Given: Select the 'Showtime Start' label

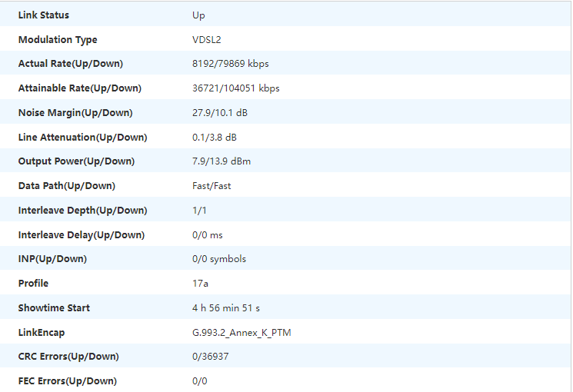Looking at the screenshot, I should [x=54, y=307].
